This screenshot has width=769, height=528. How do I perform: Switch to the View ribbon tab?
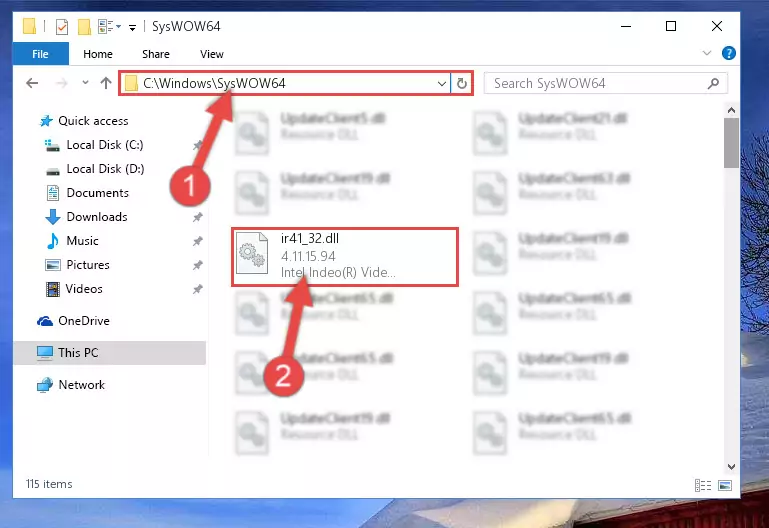click(x=212, y=54)
